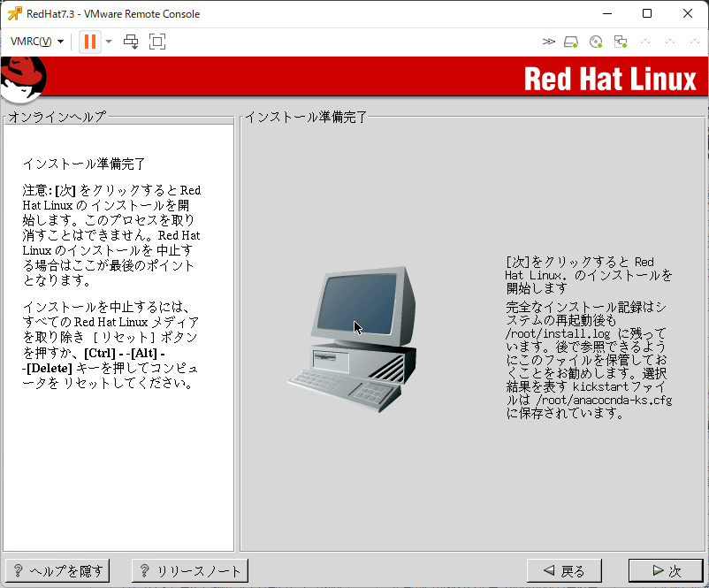709x588 pixels.
Task: Go back with the 戻る button
Action: tap(564, 571)
